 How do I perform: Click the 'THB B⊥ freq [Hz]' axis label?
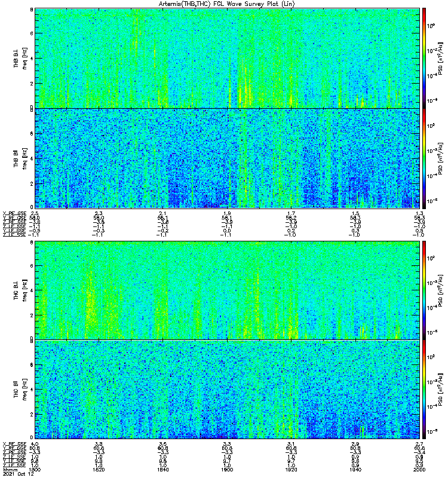(20, 58)
